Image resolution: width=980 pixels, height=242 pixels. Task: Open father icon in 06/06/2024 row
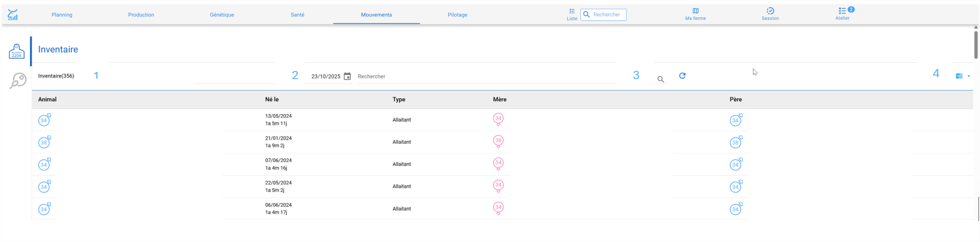point(736,209)
